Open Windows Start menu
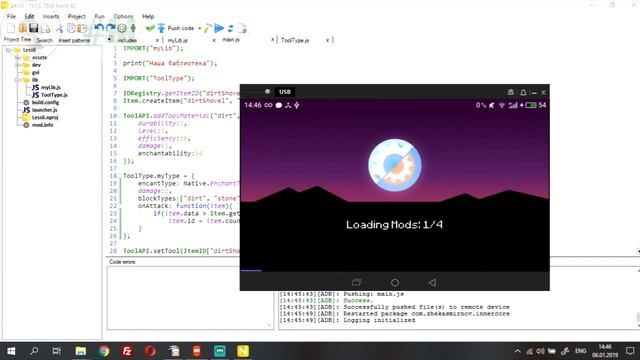 (x=11, y=351)
